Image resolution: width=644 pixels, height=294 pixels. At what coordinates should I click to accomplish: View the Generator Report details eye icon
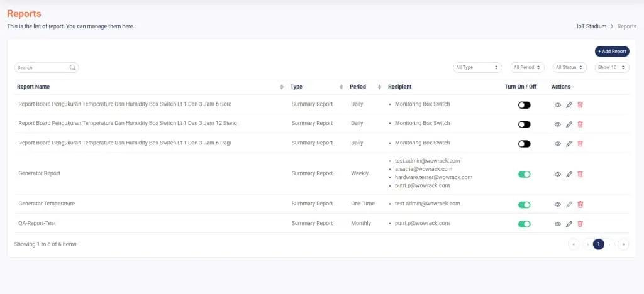pos(557,174)
